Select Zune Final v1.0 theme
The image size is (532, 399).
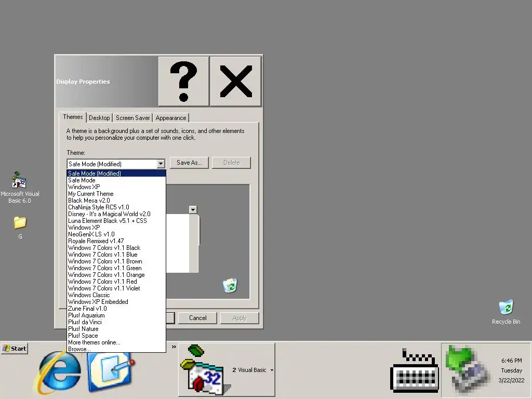click(116, 309)
